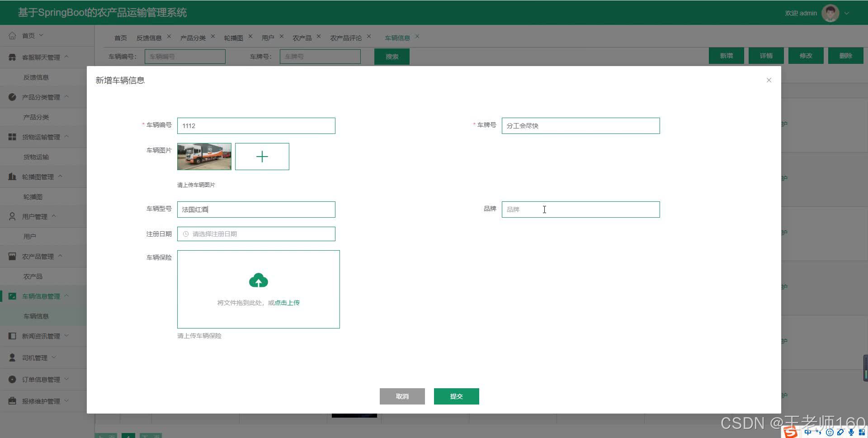Image resolution: width=868 pixels, height=438 pixels.
Task: Click the 车辆型号 input field
Action: tap(256, 209)
